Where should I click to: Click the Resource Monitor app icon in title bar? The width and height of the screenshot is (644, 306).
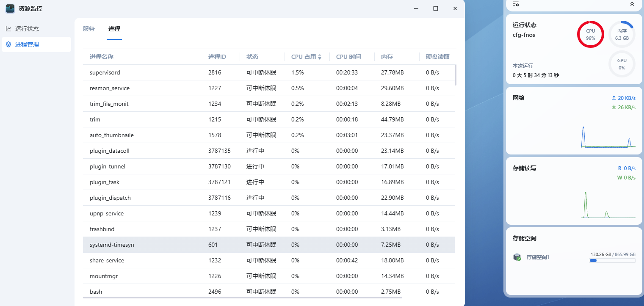click(x=10, y=8)
